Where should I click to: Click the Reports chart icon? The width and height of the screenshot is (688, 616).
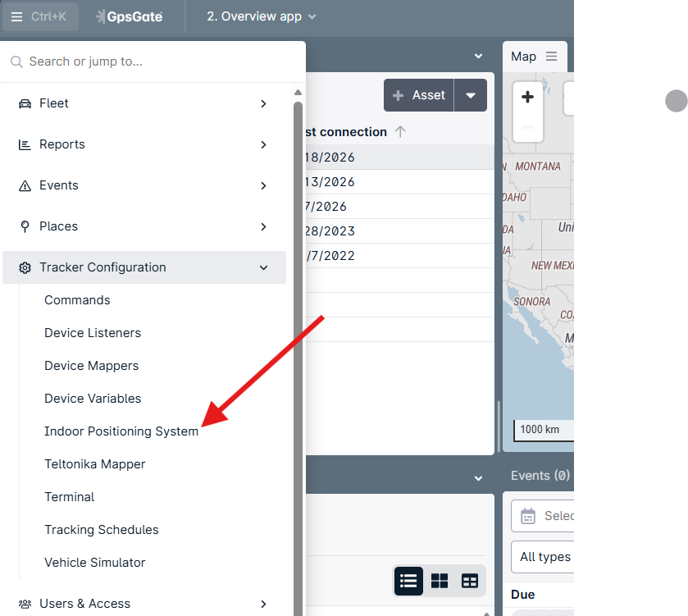25,144
